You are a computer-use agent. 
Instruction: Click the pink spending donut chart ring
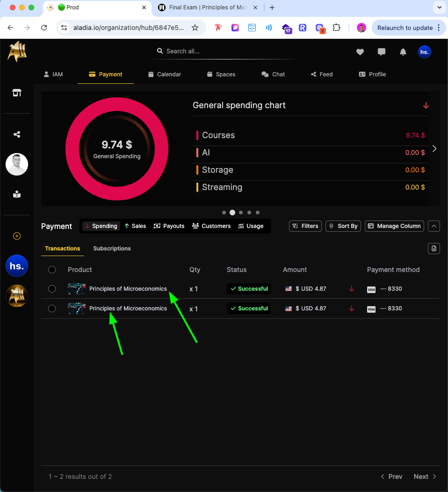click(117, 103)
